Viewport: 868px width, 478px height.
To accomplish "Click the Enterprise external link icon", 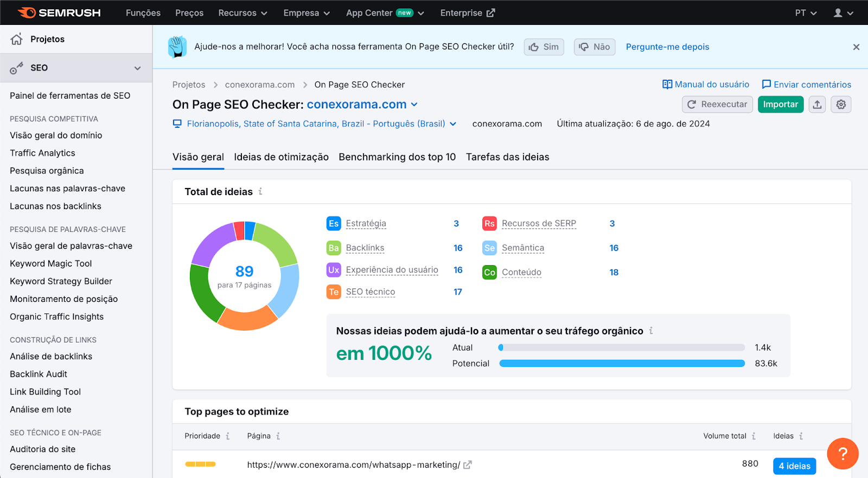I will (x=490, y=13).
